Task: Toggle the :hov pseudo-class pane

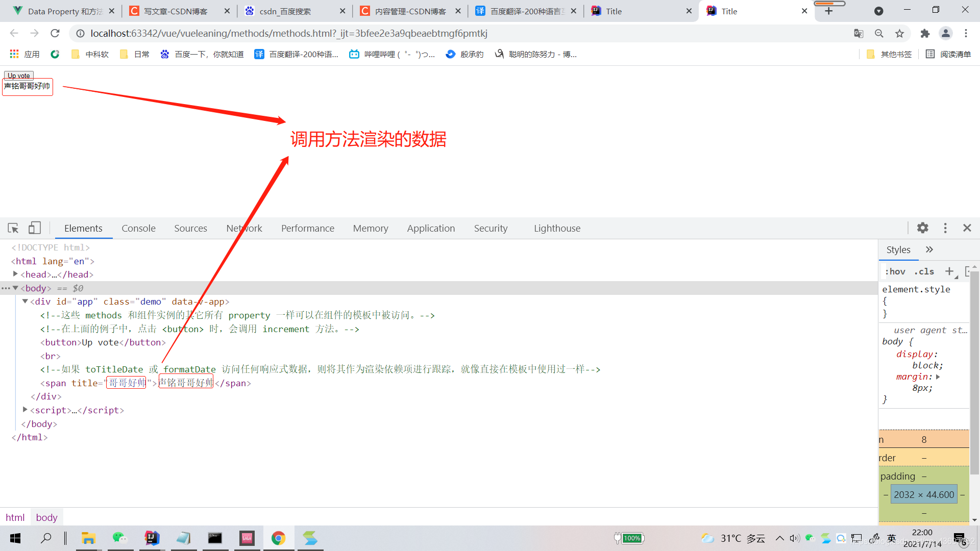Action: point(895,271)
